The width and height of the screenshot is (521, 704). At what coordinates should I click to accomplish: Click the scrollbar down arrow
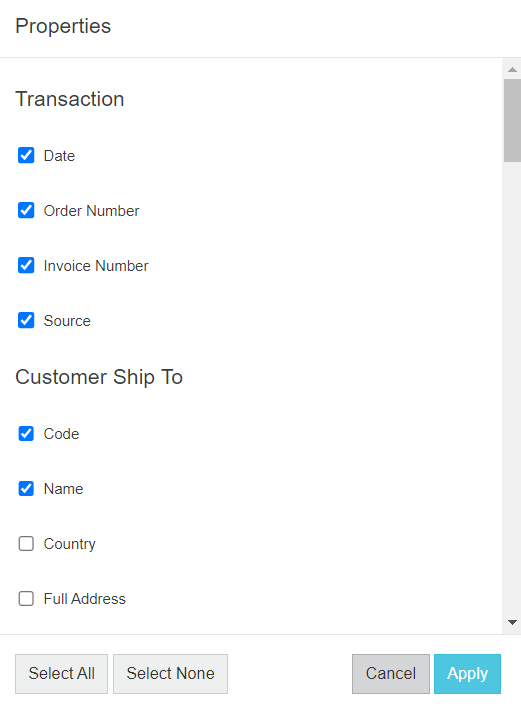(512, 622)
